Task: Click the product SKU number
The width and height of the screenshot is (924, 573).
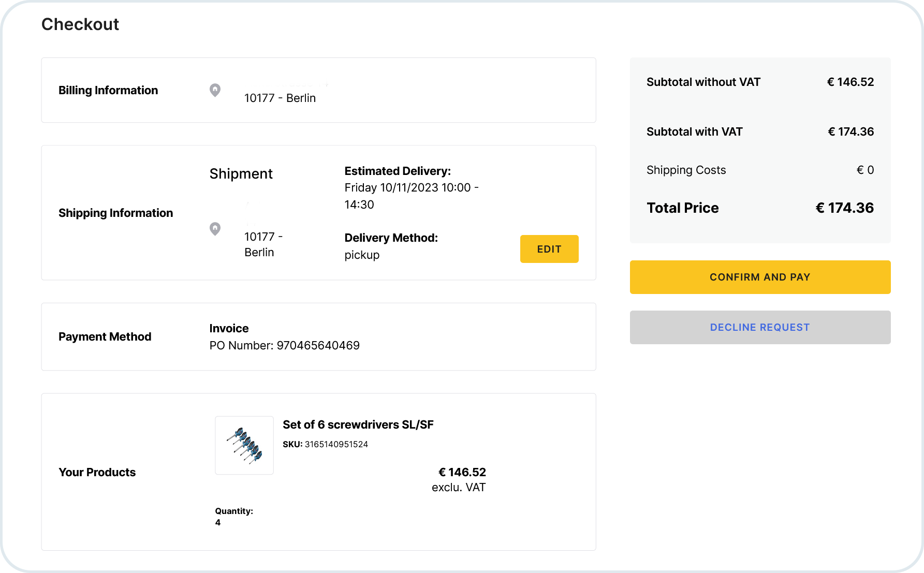Action: pos(336,444)
